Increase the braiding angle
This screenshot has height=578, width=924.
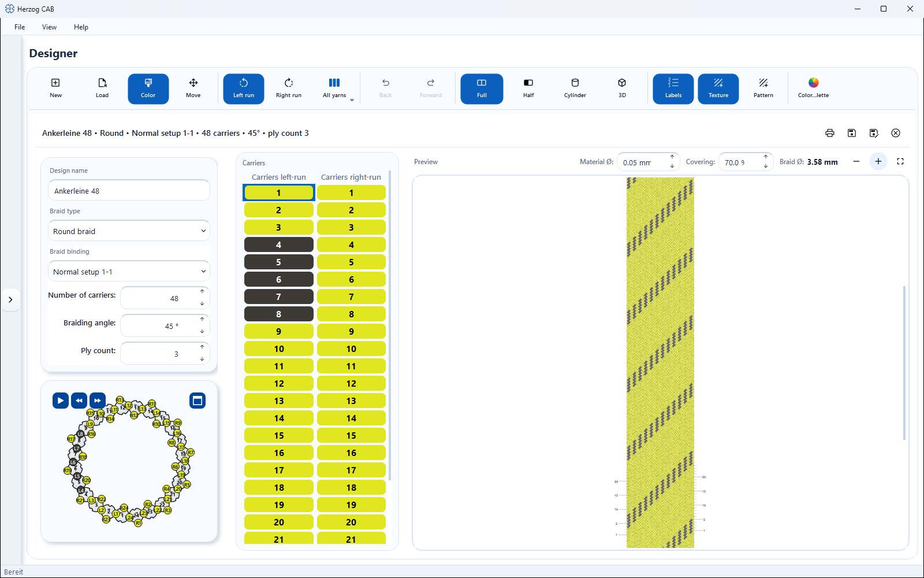[x=202, y=320]
